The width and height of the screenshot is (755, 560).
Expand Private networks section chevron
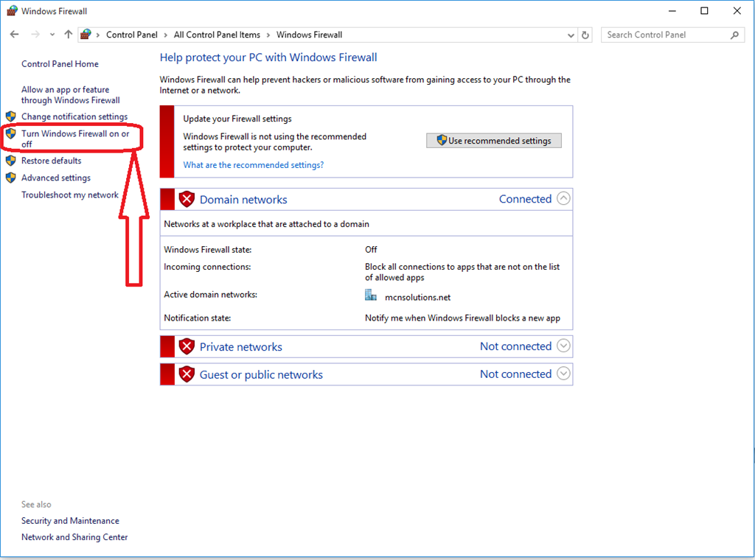[x=563, y=346]
